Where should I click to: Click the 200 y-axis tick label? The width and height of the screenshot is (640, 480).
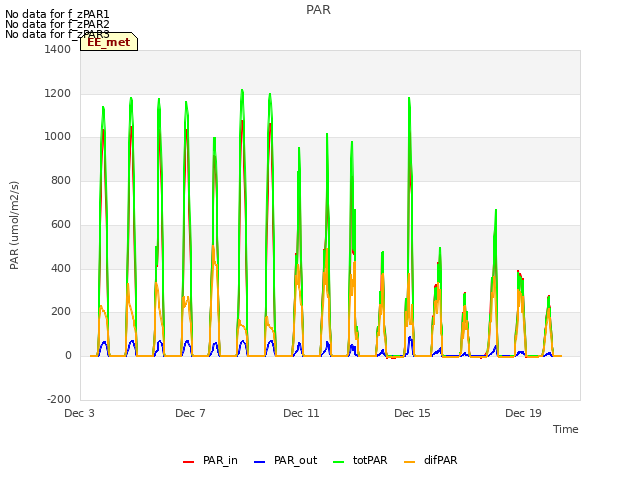pyautogui.click(x=61, y=312)
